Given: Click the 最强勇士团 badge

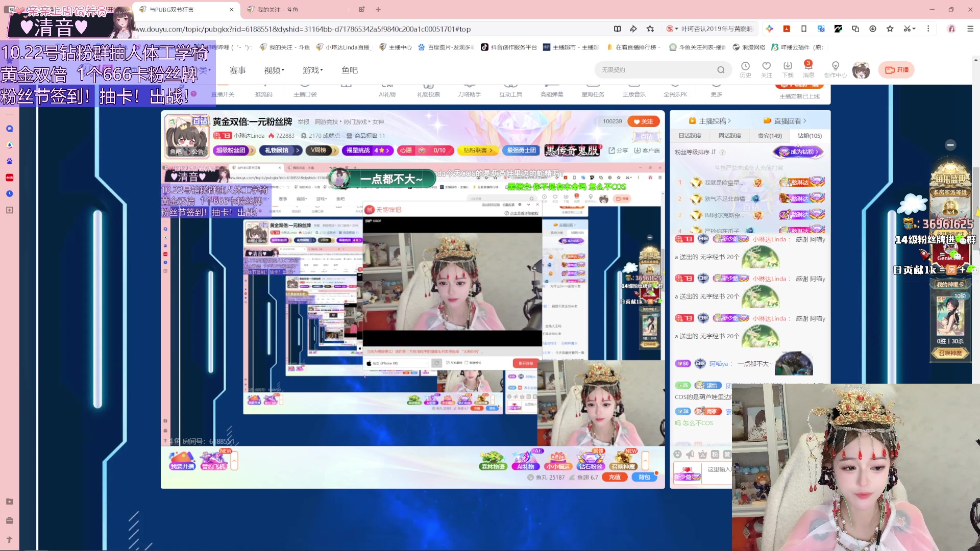Looking at the screenshot, I should pos(522,151).
